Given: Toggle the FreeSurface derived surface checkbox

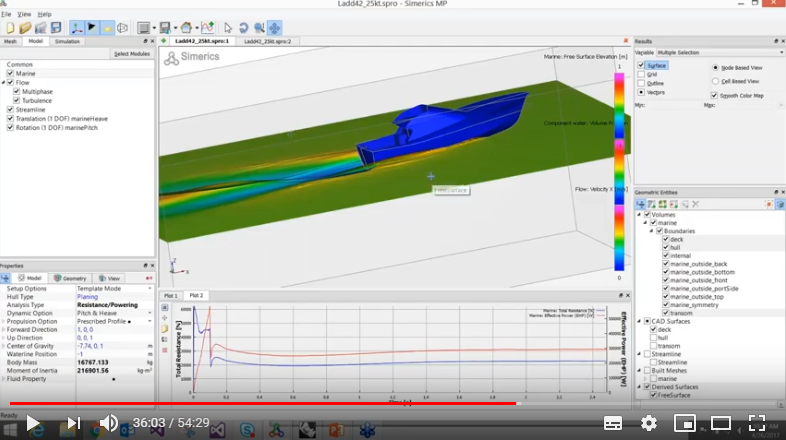Looking at the screenshot, I should click(654, 395).
